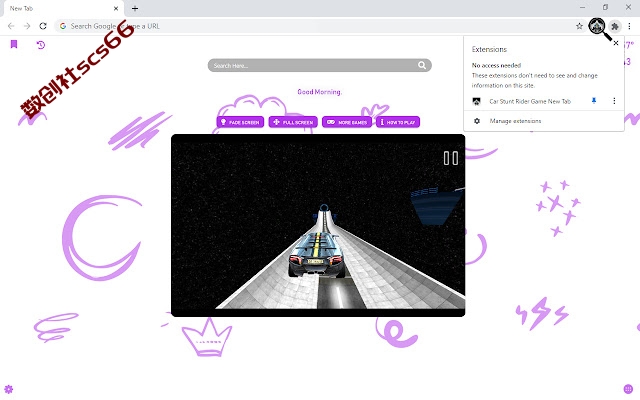
Task: Unpin Car Stunt Rider extension with the pin icon
Action: pyautogui.click(x=594, y=101)
